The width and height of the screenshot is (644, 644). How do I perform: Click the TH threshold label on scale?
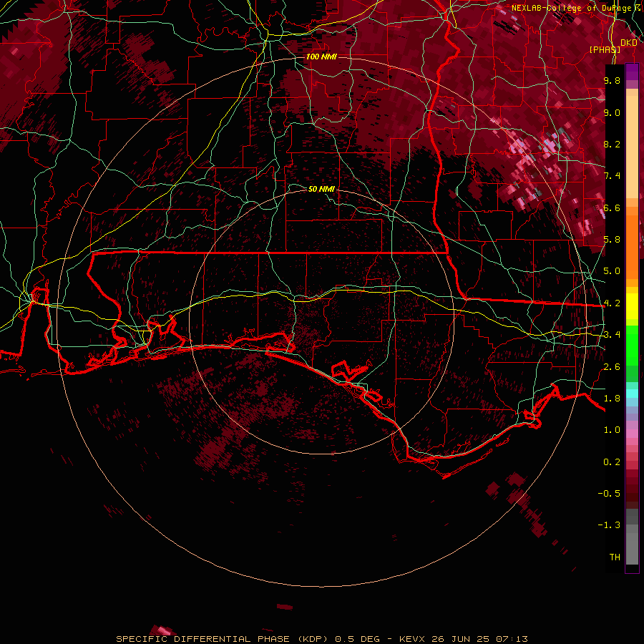(615, 557)
